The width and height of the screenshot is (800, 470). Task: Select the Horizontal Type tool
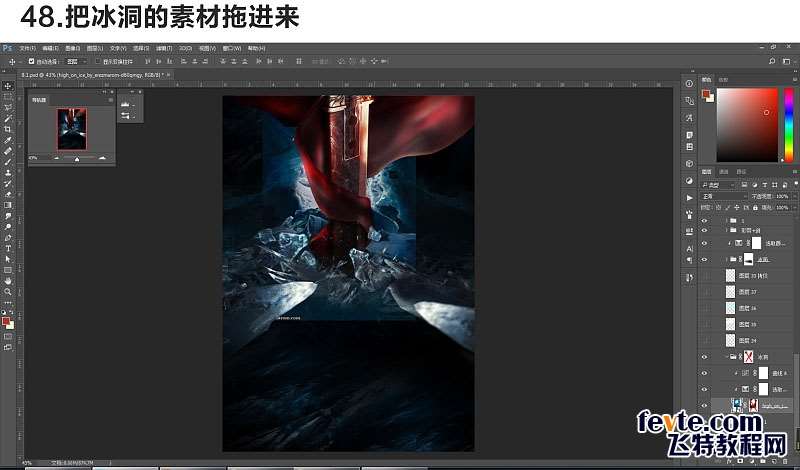pyautogui.click(x=8, y=249)
